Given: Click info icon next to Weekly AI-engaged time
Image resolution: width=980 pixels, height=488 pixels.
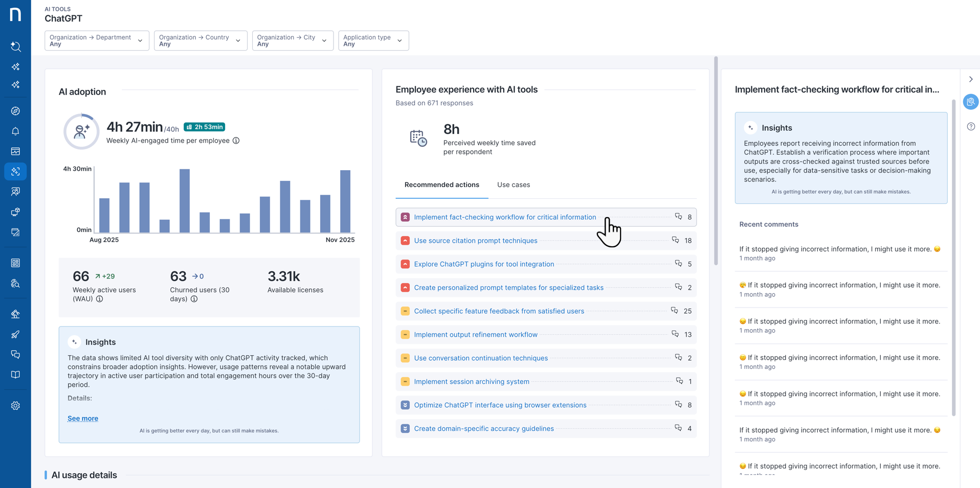Looking at the screenshot, I should click(x=236, y=141).
